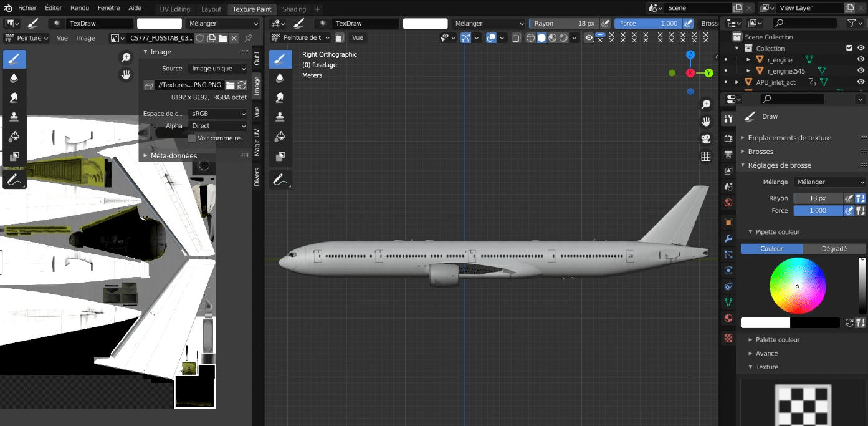Toggle visibility of APU_inlet_act object

[x=861, y=82]
